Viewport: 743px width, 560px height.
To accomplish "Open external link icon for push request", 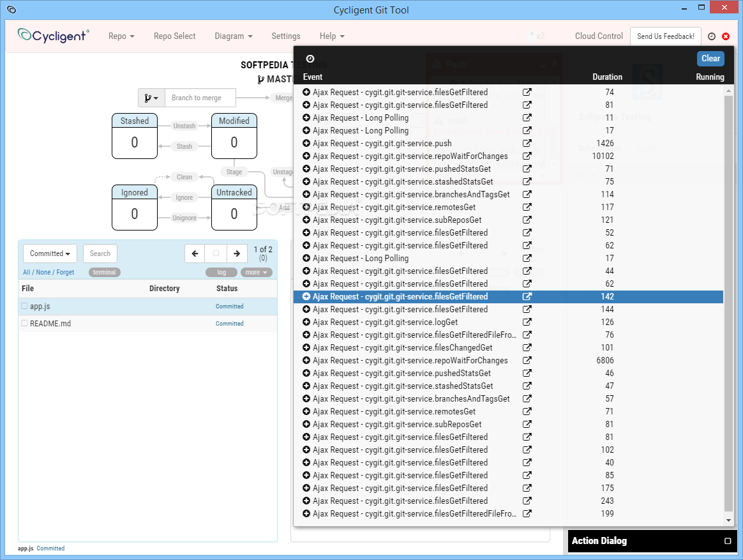I will coord(527,143).
